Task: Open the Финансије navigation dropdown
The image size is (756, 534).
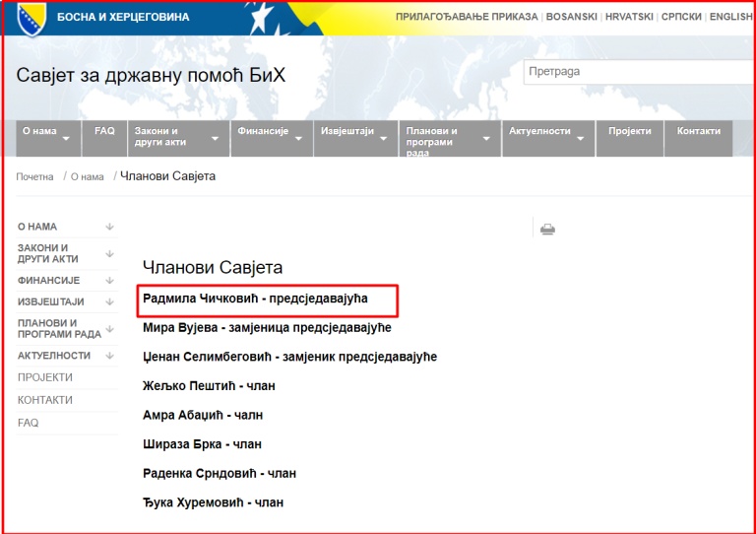Action: click(x=270, y=138)
